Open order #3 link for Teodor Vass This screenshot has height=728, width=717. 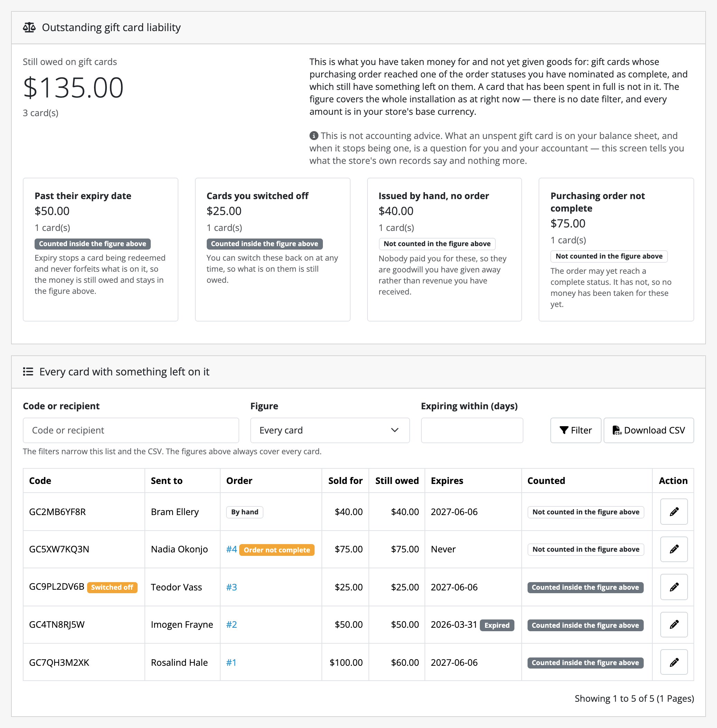231,587
